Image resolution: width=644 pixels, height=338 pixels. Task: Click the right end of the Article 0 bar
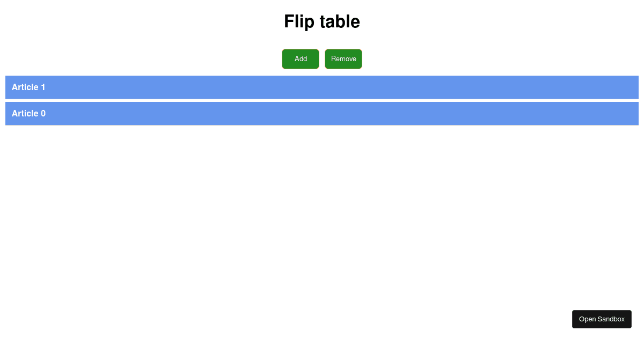point(623,113)
